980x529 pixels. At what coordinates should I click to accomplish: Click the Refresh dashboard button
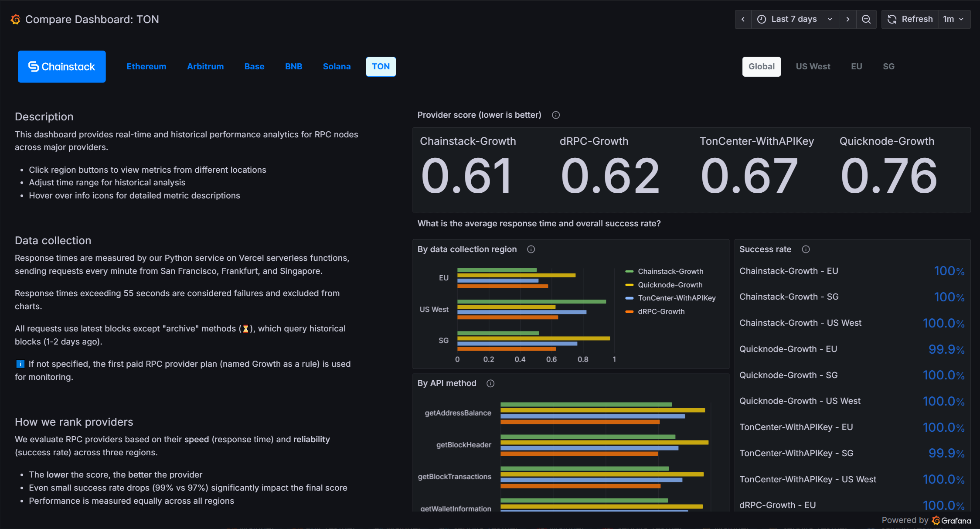[910, 19]
